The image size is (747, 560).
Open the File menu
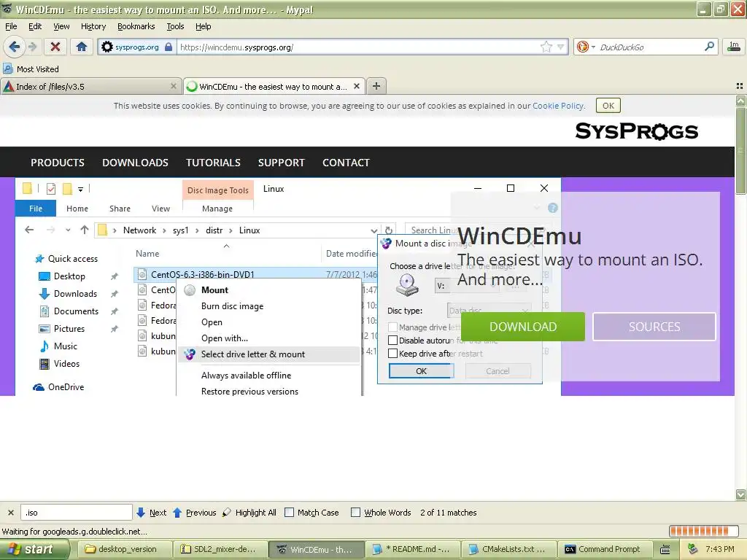tap(11, 26)
